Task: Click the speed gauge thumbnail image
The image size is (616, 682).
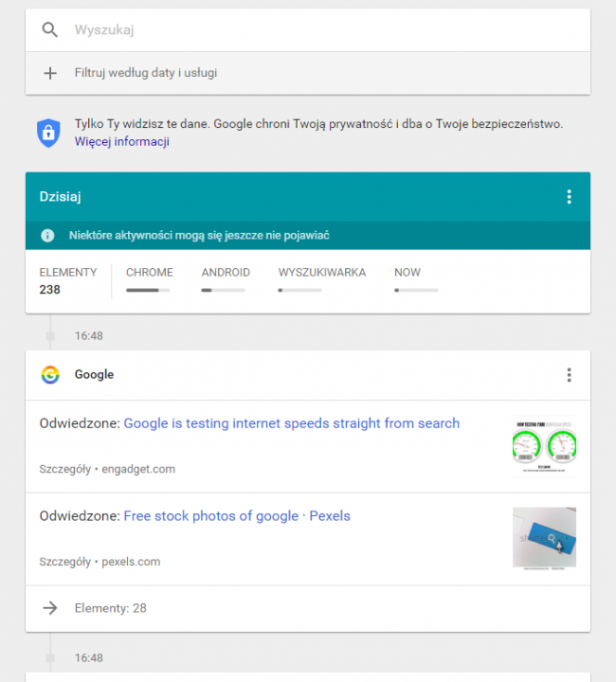Action: 544,447
